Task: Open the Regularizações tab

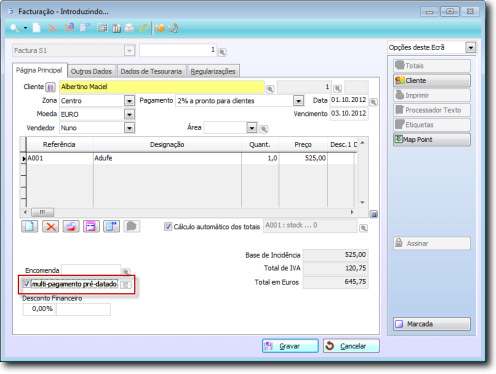Action: (x=213, y=71)
